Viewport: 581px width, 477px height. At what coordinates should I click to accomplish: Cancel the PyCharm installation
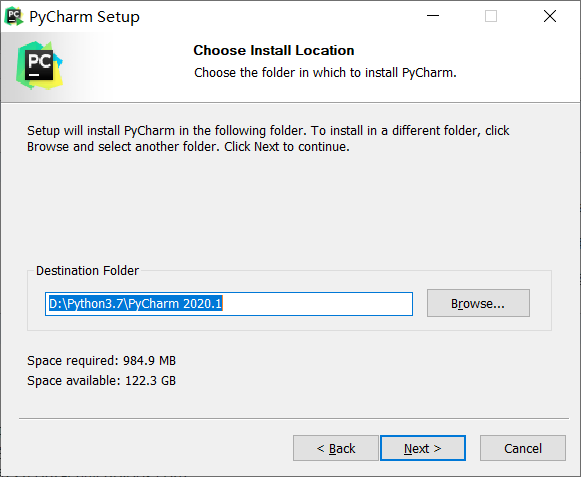click(x=523, y=448)
